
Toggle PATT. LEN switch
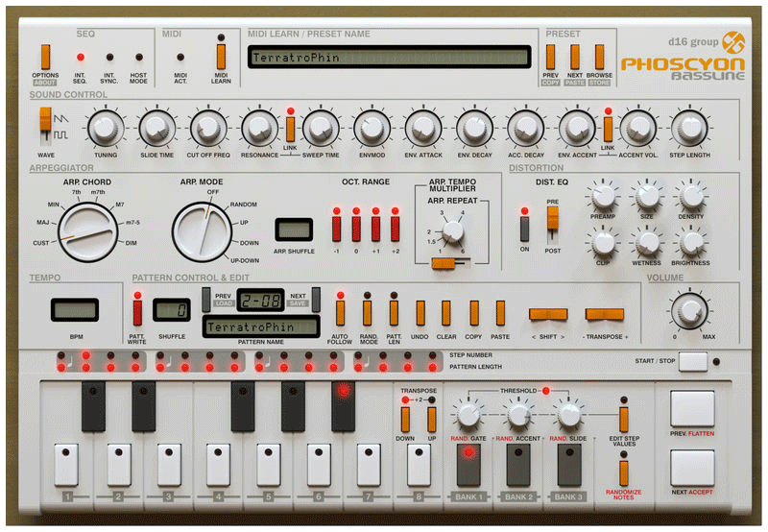click(394, 313)
